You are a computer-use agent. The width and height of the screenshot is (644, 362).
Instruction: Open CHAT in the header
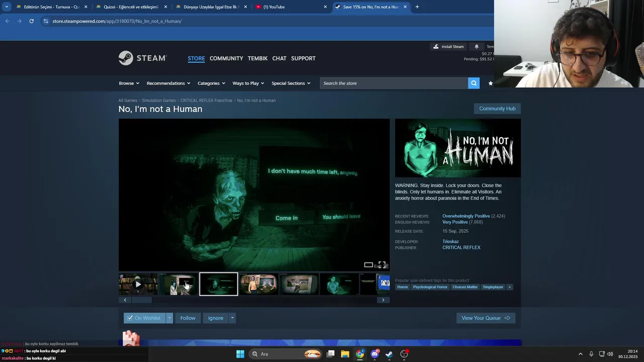(x=279, y=58)
